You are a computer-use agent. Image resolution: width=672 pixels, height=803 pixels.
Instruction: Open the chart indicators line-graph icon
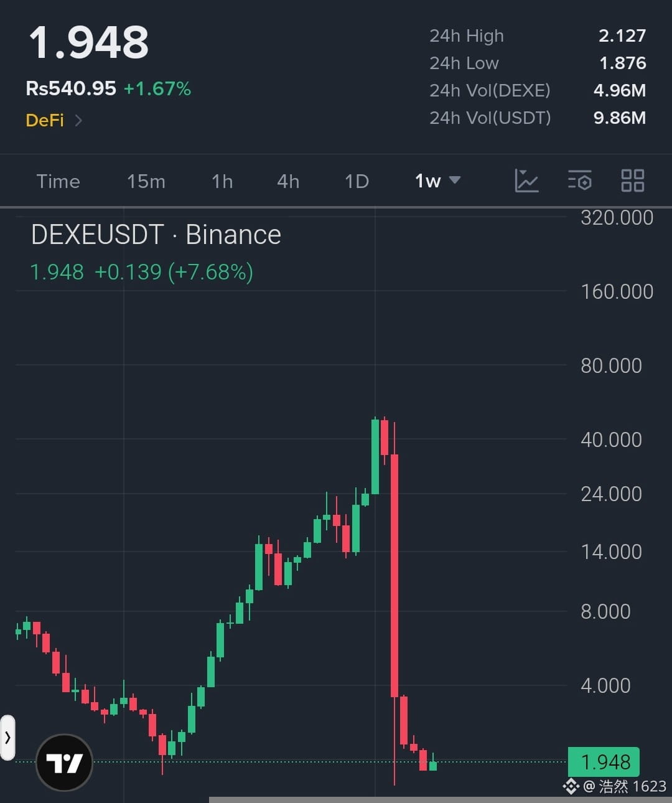[526, 181]
